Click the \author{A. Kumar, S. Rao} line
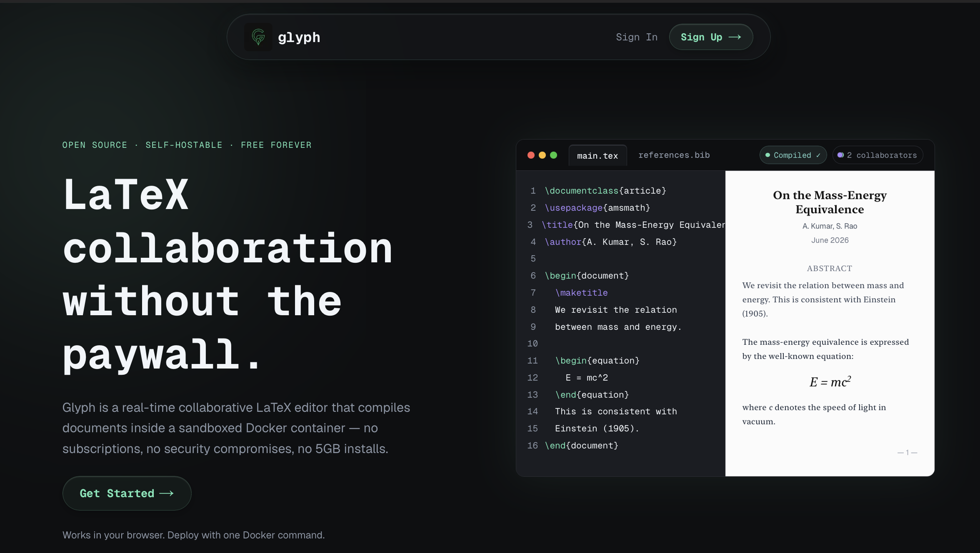The height and width of the screenshot is (553, 980). click(611, 242)
